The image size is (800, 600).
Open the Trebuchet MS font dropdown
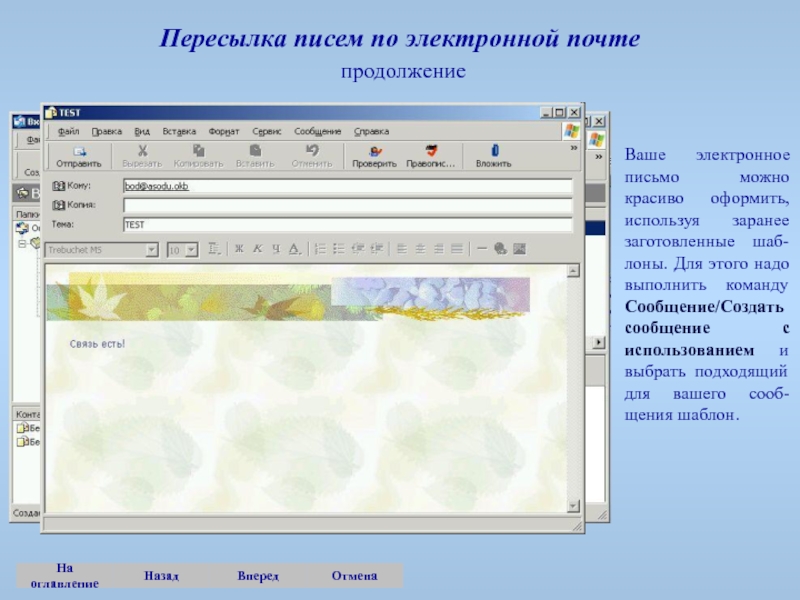tap(151, 250)
